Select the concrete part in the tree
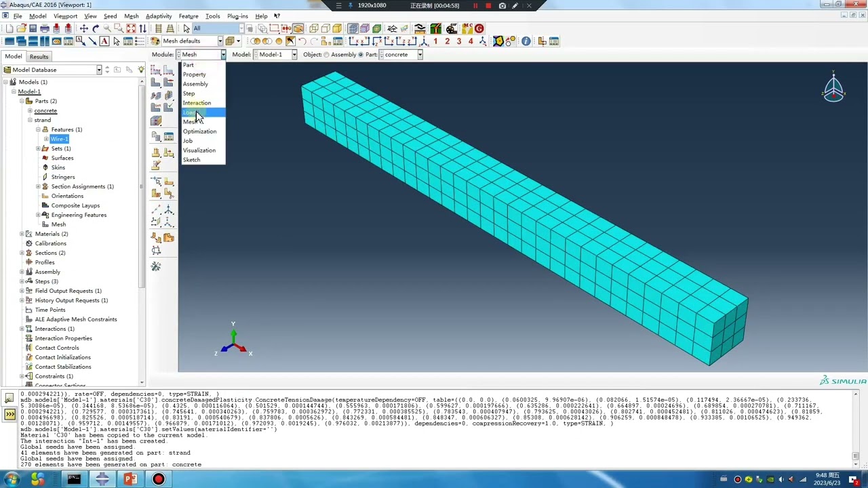 pos(45,110)
